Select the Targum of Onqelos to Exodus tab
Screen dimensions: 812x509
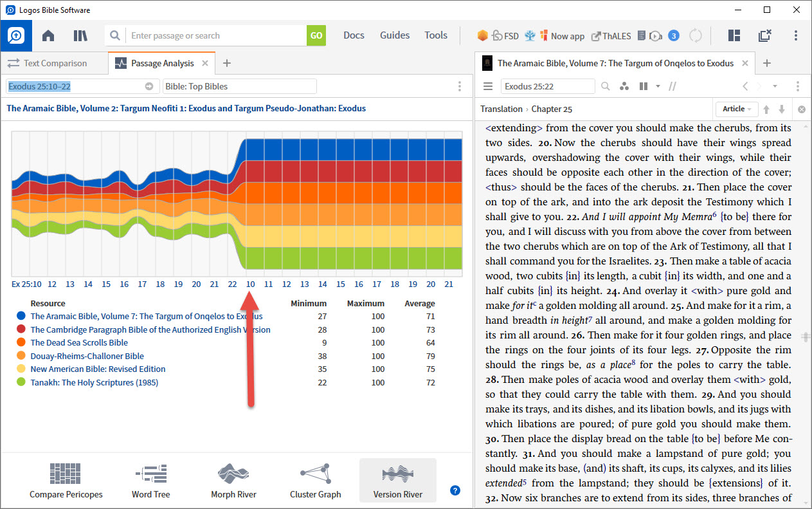click(615, 63)
